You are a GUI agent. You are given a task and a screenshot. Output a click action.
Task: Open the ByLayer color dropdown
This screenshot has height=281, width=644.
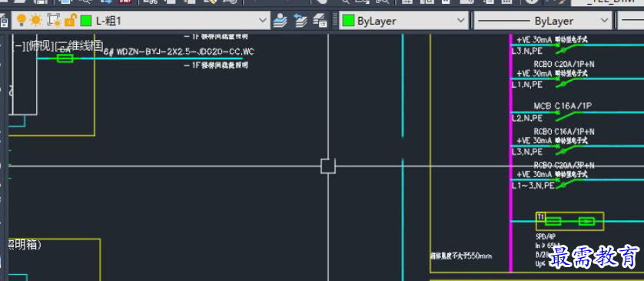coord(403,21)
